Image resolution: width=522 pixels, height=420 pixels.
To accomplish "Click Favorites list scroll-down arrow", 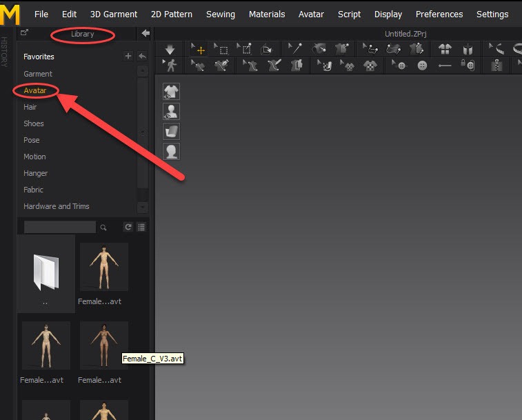I will 143,207.
